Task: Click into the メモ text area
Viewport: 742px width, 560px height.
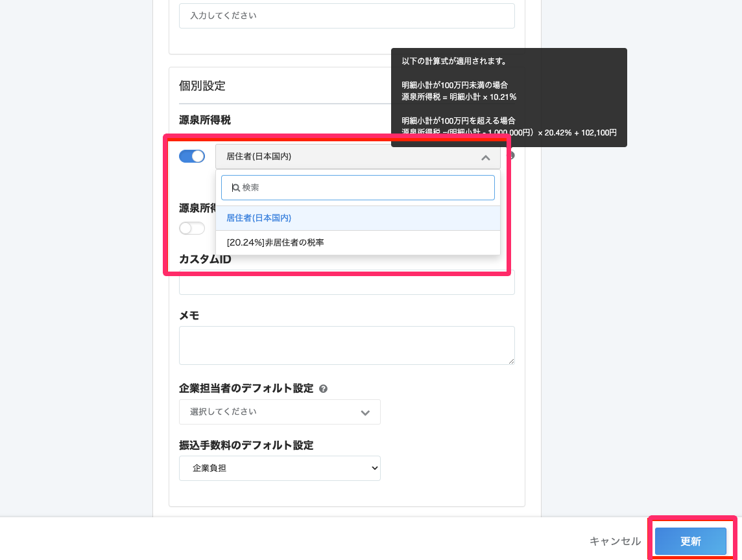Action: 347,345
